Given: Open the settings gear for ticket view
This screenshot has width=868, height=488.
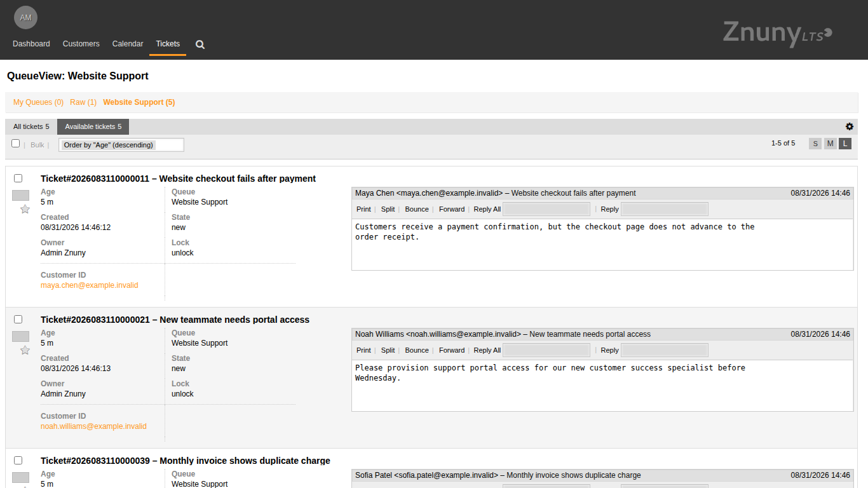Looking at the screenshot, I should 850,126.
